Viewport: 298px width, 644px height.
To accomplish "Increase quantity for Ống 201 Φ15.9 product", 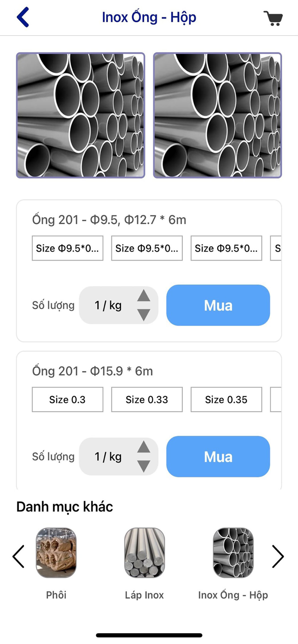I will click(x=144, y=447).
